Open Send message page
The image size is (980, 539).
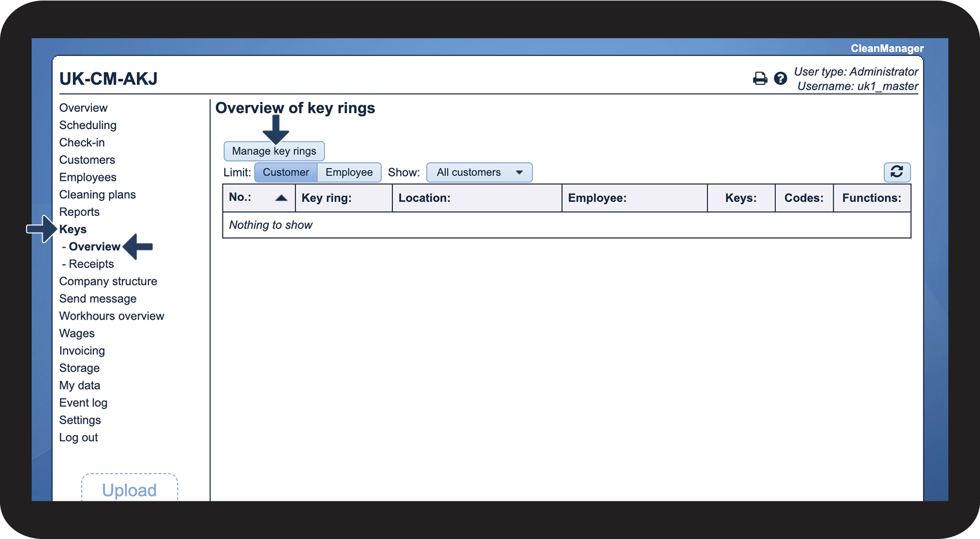[x=98, y=299]
